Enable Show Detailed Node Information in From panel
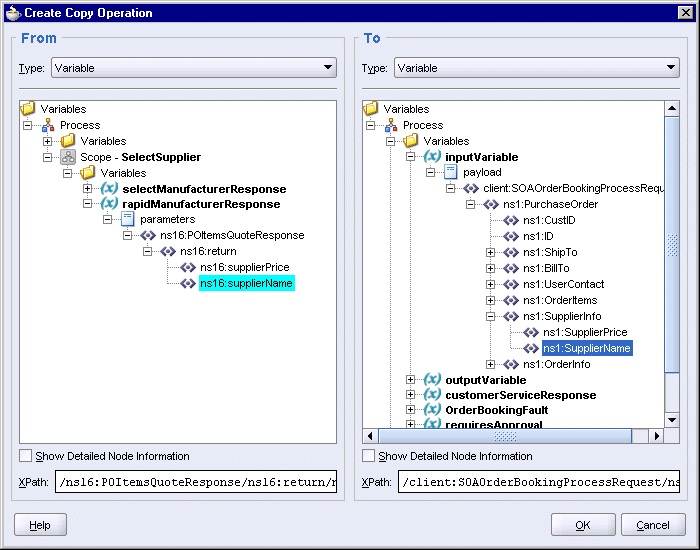This screenshot has width=700, height=550. (26, 456)
